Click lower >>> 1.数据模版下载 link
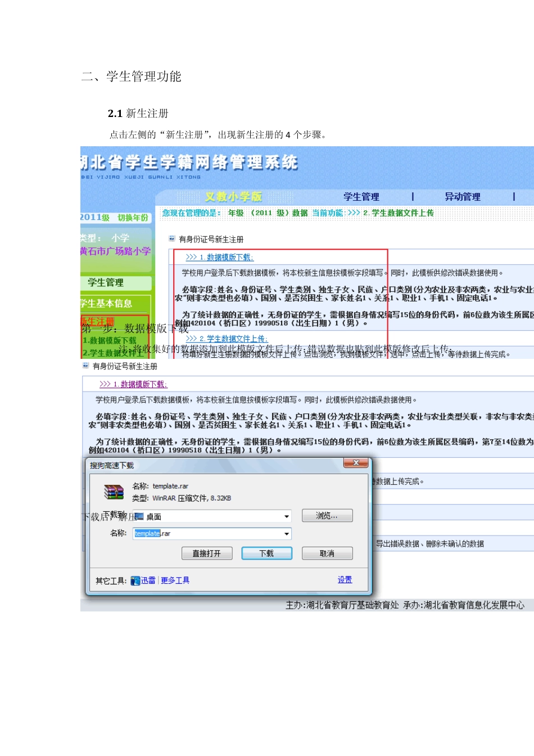 (x=133, y=384)
